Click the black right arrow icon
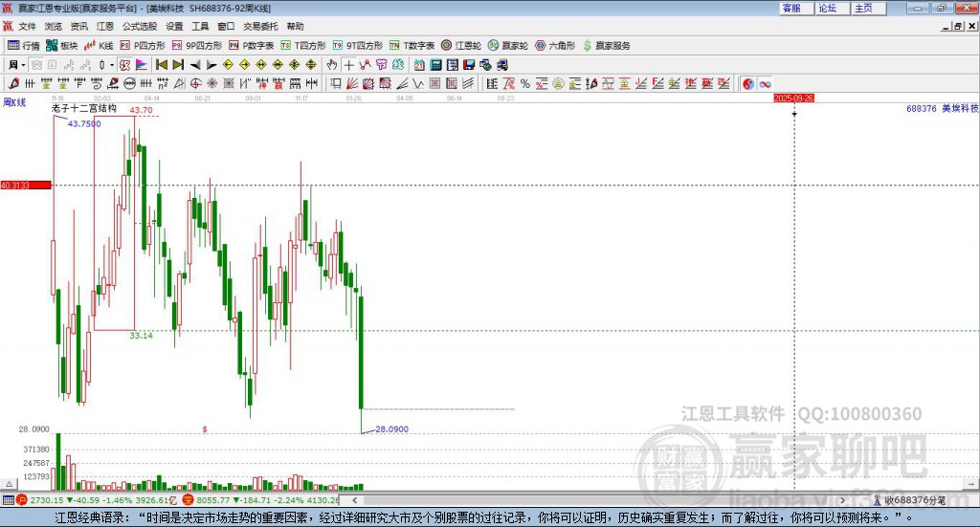 [212, 65]
